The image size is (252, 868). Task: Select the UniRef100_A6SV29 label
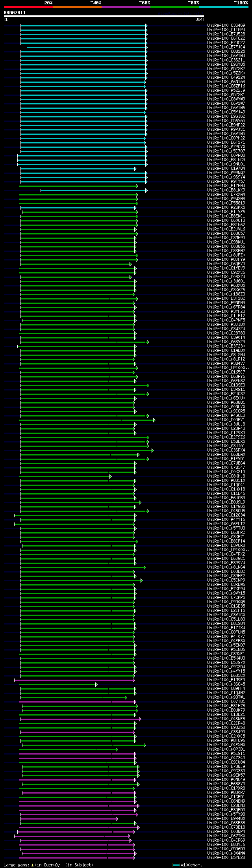coord(226,342)
